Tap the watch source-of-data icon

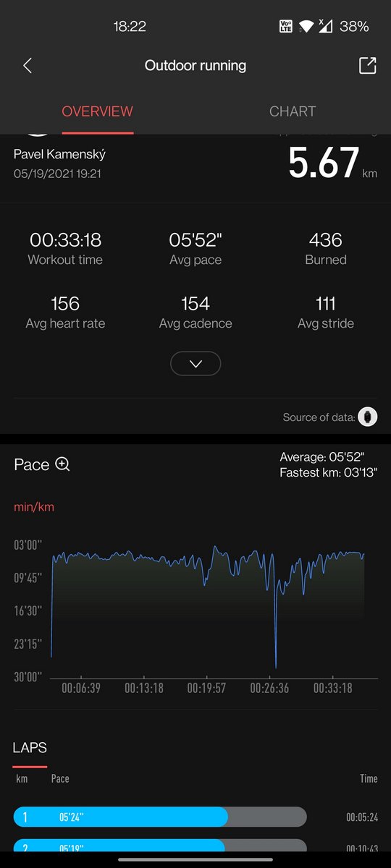(368, 417)
